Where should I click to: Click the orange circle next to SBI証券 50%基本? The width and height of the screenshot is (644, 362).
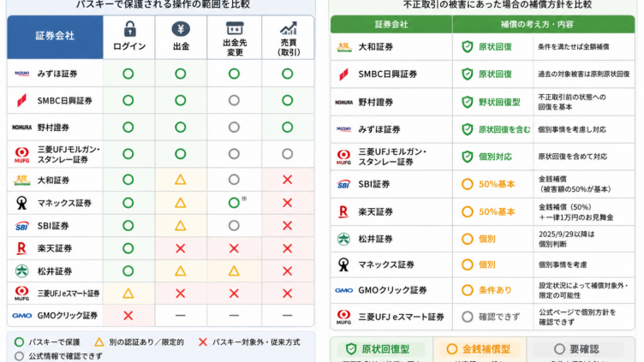[x=467, y=184]
